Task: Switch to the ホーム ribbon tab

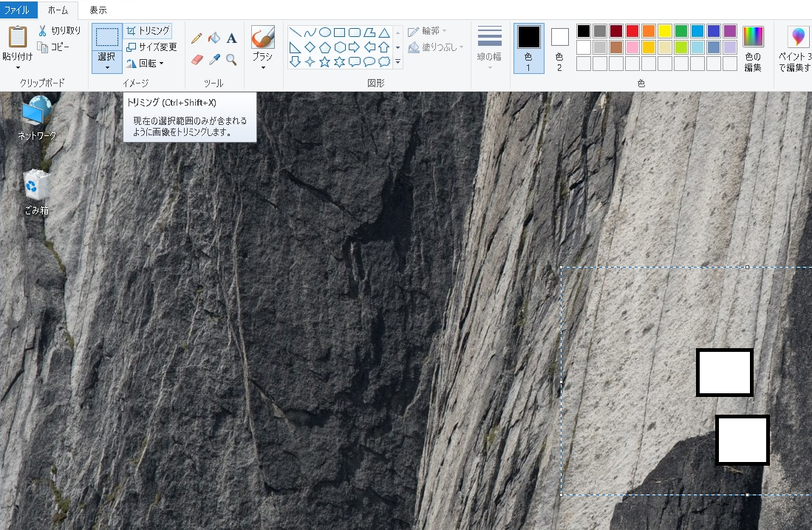Action: (x=58, y=10)
